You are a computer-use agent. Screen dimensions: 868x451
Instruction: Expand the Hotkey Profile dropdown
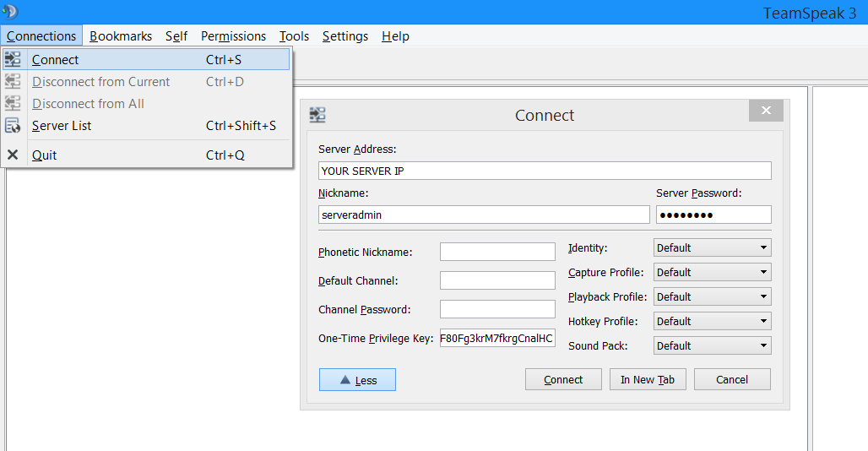(713, 321)
